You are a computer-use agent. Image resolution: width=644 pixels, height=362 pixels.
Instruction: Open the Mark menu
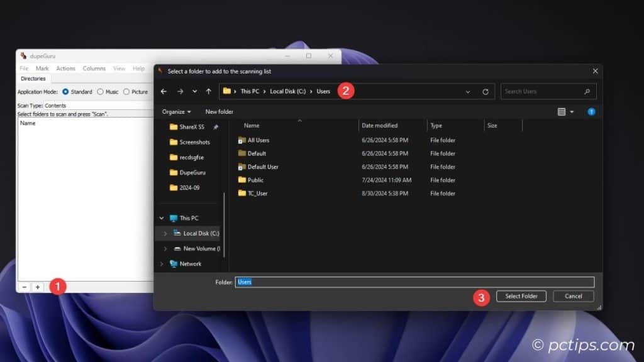[42, 69]
